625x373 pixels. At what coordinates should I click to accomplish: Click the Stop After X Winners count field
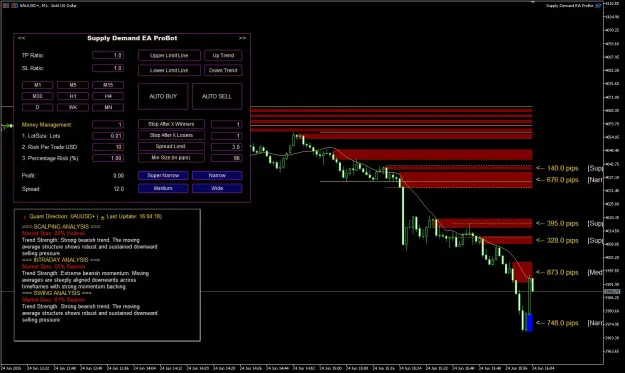click(226, 125)
